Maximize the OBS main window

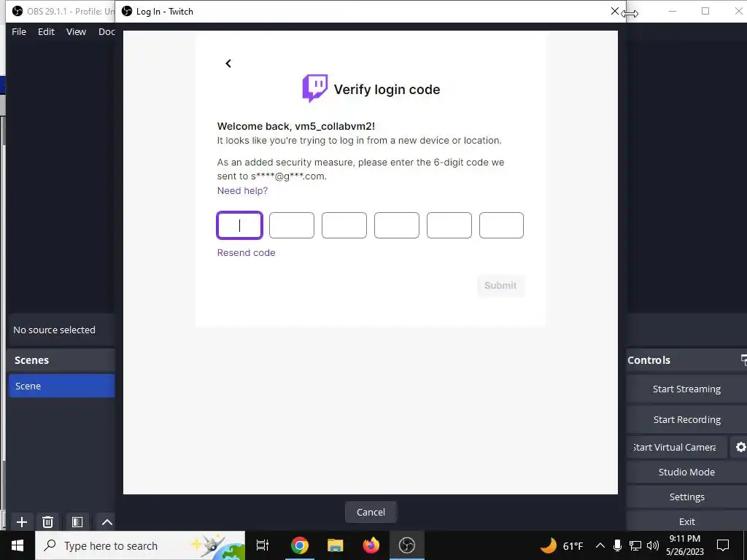[x=705, y=11]
